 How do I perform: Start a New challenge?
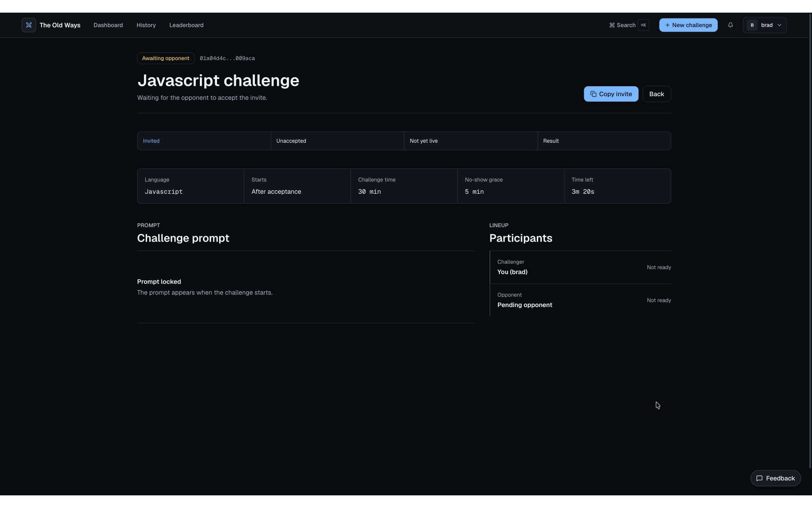pos(688,25)
